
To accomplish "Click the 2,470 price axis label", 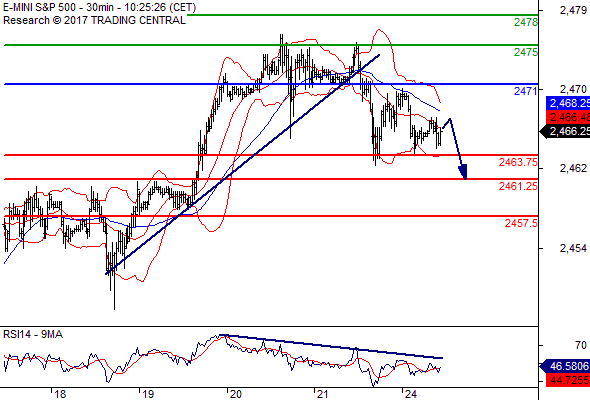I will pyautogui.click(x=573, y=89).
